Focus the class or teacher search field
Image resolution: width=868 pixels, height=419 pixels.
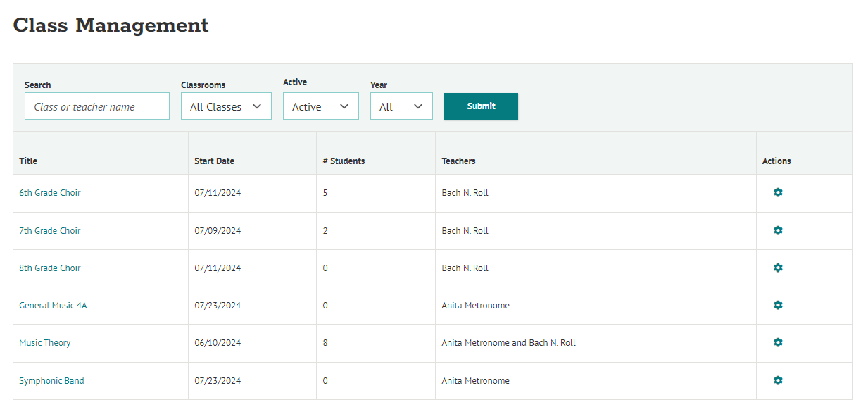click(97, 106)
